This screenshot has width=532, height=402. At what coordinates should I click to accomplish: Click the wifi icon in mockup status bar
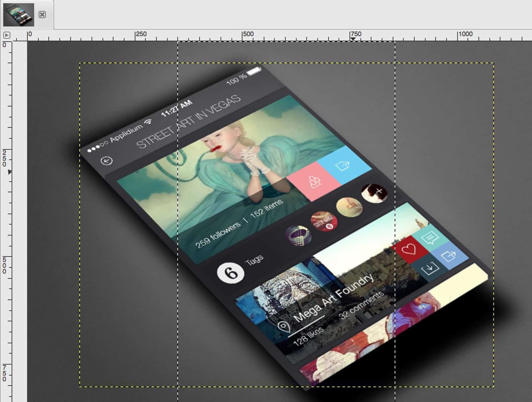point(148,122)
